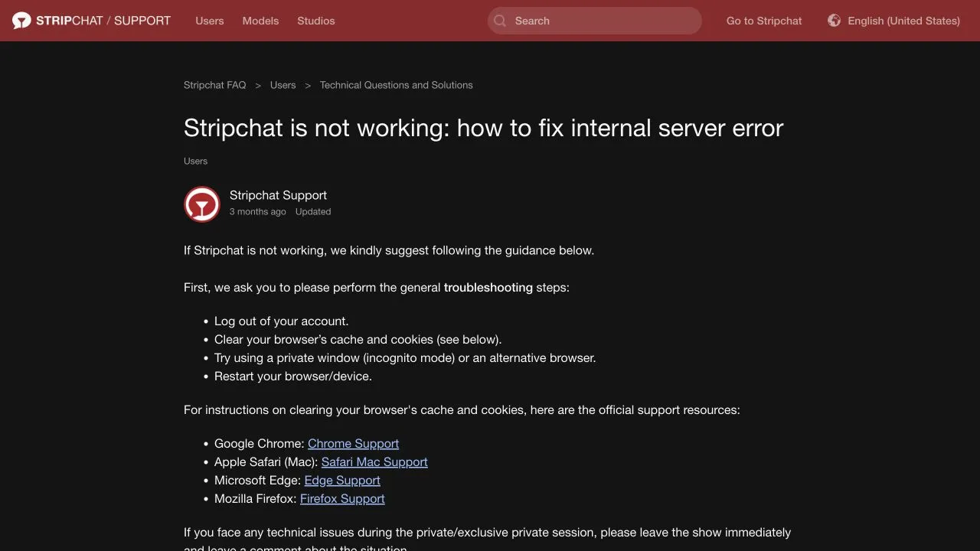
Task: Open the Users breadcrumb link
Action: (x=283, y=85)
